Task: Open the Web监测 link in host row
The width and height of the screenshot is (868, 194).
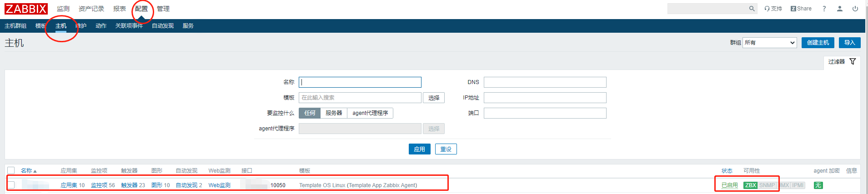Action: click(x=220, y=185)
